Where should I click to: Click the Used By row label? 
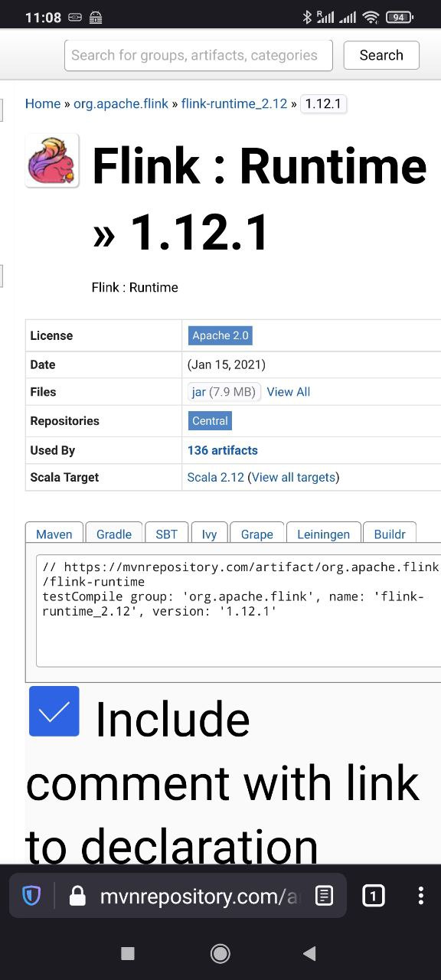(53, 450)
